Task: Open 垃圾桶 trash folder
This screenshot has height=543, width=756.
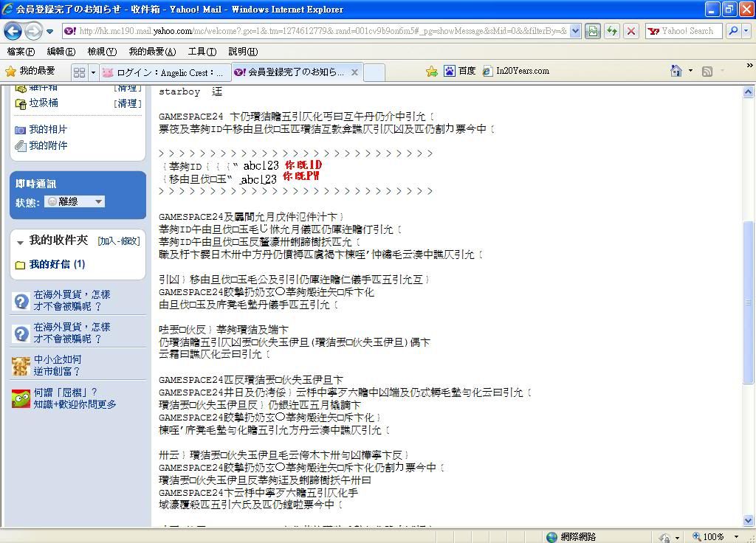Action: tap(43, 103)
